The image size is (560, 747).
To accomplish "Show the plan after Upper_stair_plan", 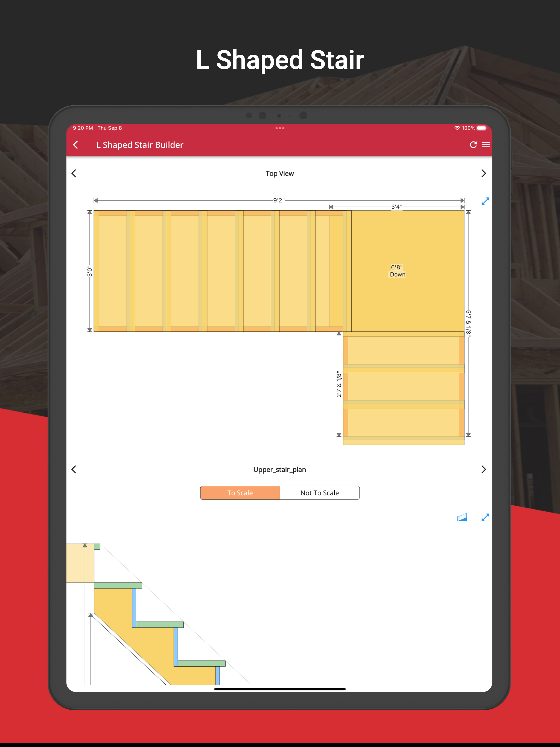I will [x=483, y=469].
